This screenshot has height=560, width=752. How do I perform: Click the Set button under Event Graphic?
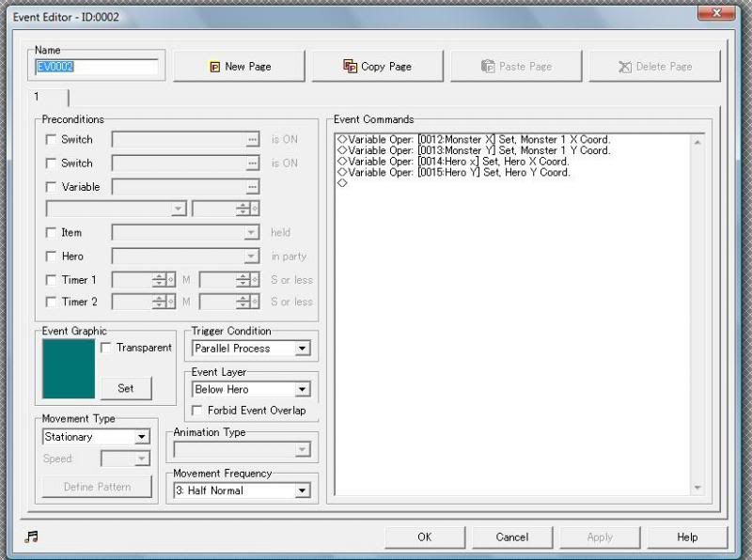pyautogui.click(x=126, y=388)
